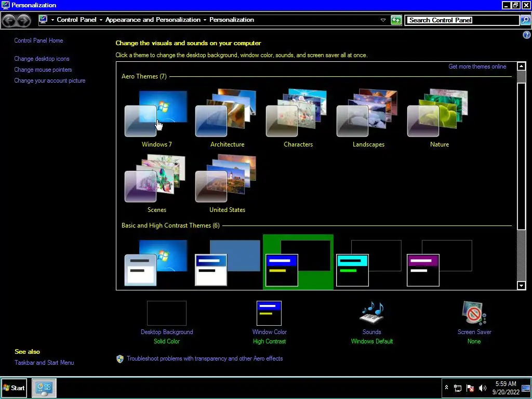Click the Sounds text link
The height and width of the screenshot is (399, 532).
click(372, 332)
